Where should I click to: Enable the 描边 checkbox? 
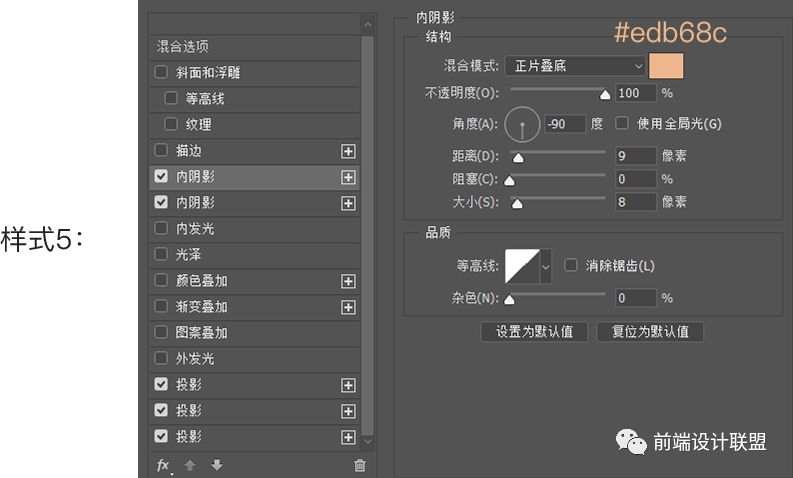pos(161,150)
